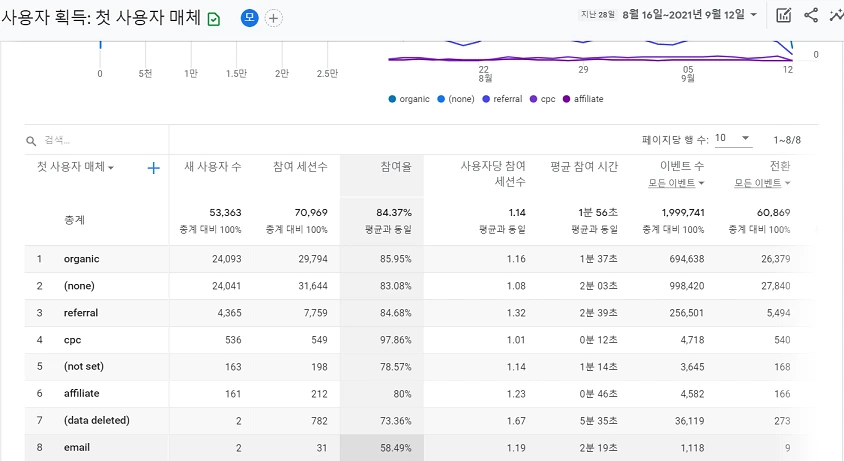Click the green report verified checkmark icon

pos(214,20)
